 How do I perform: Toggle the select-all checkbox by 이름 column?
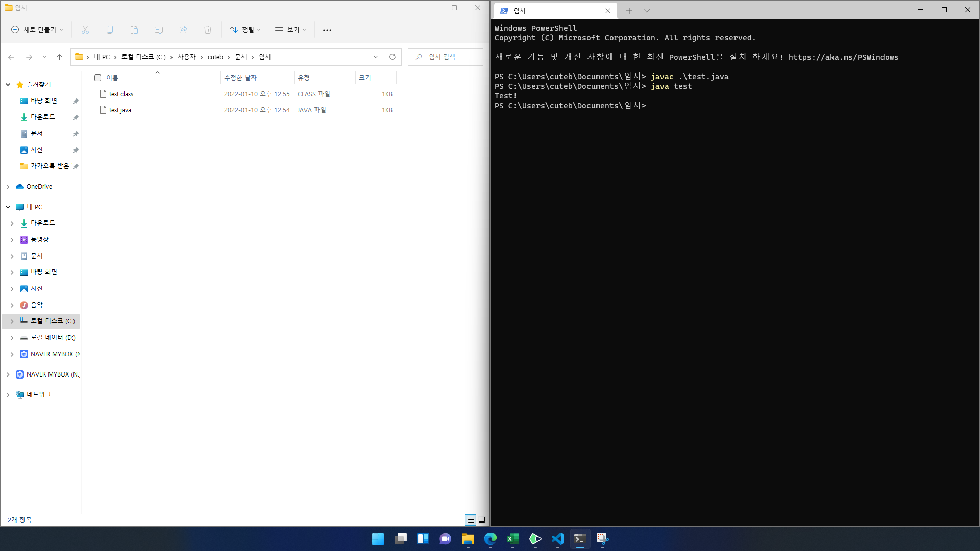98,78
